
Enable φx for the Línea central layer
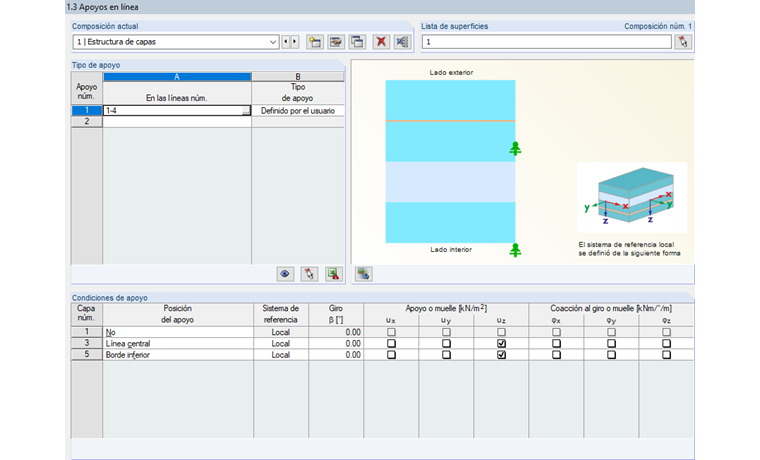click(x=556, y=344)
